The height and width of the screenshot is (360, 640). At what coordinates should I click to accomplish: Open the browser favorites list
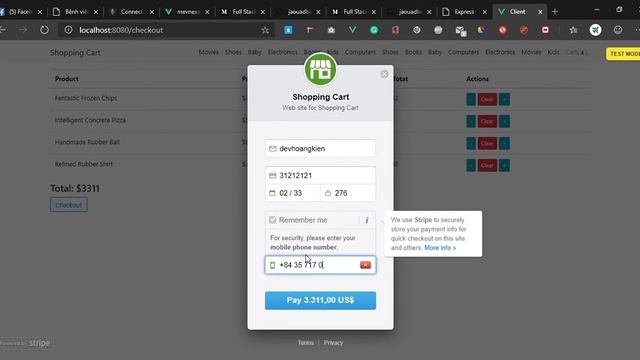573,30
